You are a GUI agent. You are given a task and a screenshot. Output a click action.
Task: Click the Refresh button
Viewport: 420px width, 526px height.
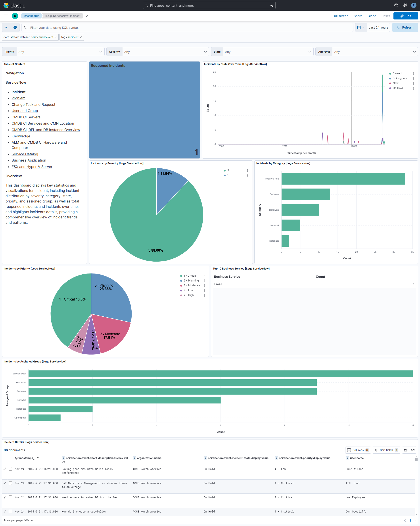click(405, 27)
